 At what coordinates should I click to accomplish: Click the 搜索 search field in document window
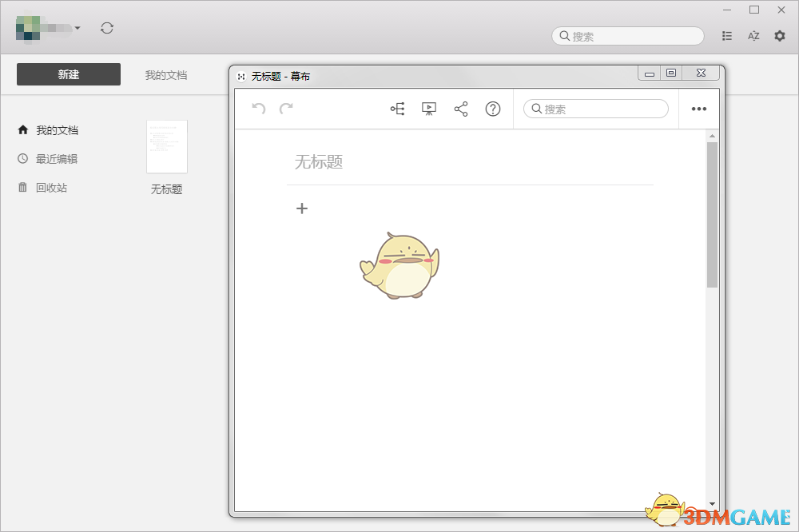click(595, 109)
